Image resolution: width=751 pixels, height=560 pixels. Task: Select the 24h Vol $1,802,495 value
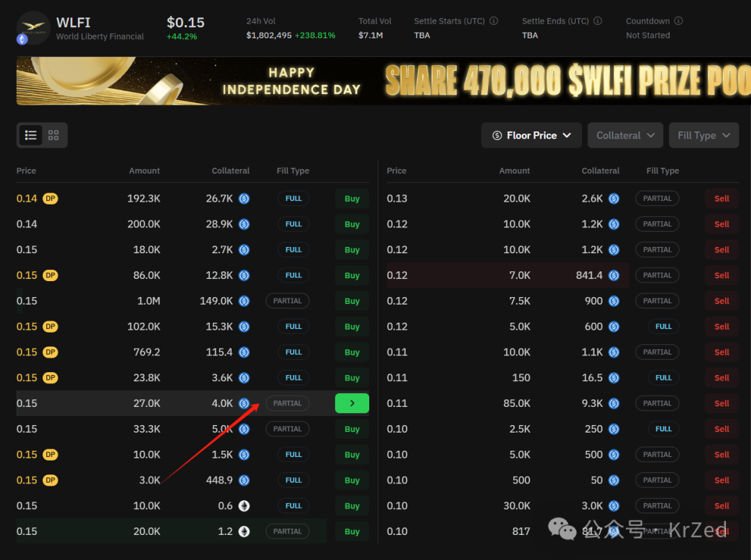click(268, 35)
